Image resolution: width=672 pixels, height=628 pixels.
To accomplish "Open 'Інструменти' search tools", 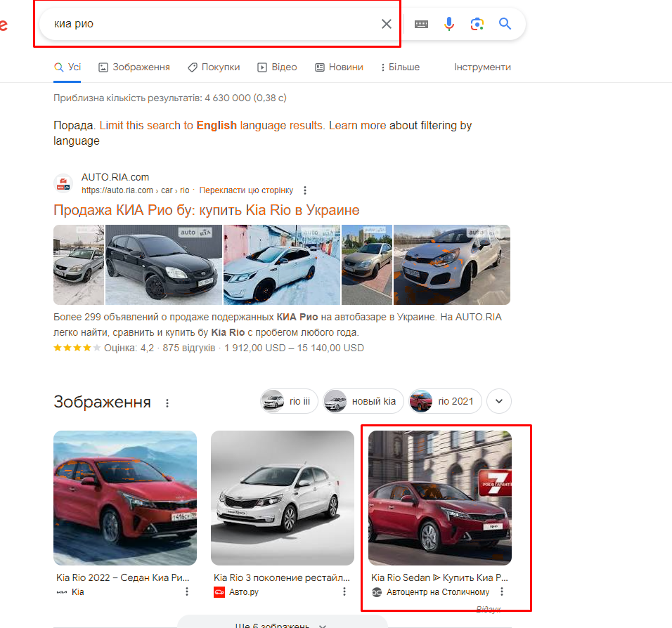I will pyautogui.click(x=482, y=67).
